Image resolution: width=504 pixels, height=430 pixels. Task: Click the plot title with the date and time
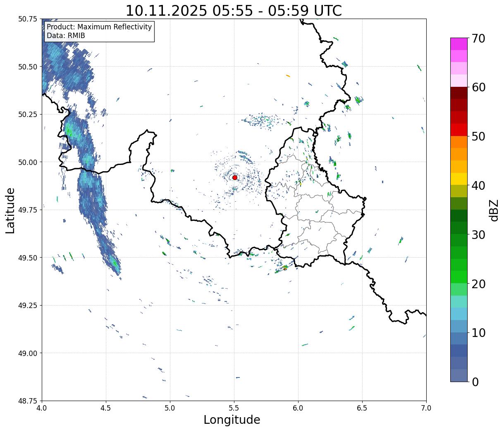[x=234, y=11]
